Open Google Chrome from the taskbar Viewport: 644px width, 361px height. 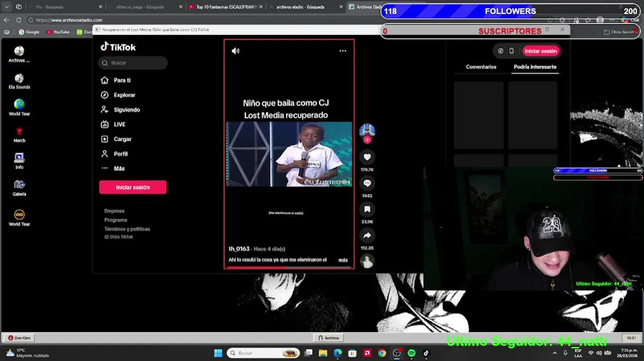click(x=382, y=353)
